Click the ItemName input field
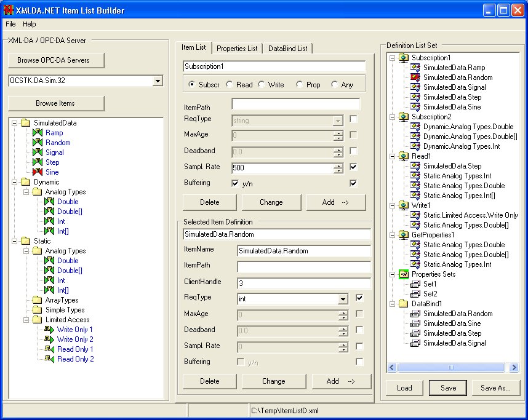528x420 pixels. pyautogui.click(x=304, y=251)
